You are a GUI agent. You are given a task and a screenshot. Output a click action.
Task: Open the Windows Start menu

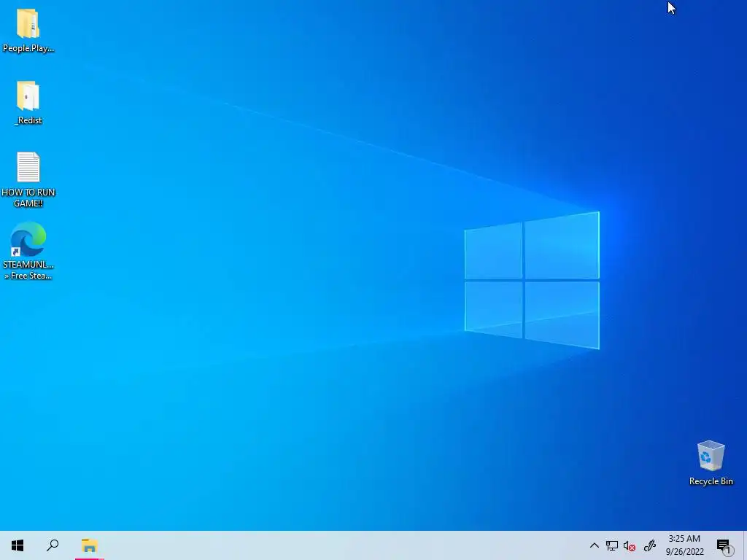tap(18, 545)
